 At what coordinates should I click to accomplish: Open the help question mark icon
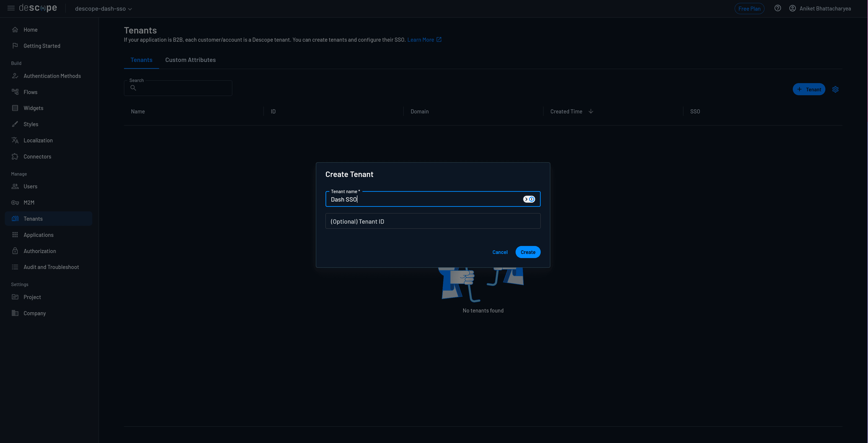click(x=777, y=8)
